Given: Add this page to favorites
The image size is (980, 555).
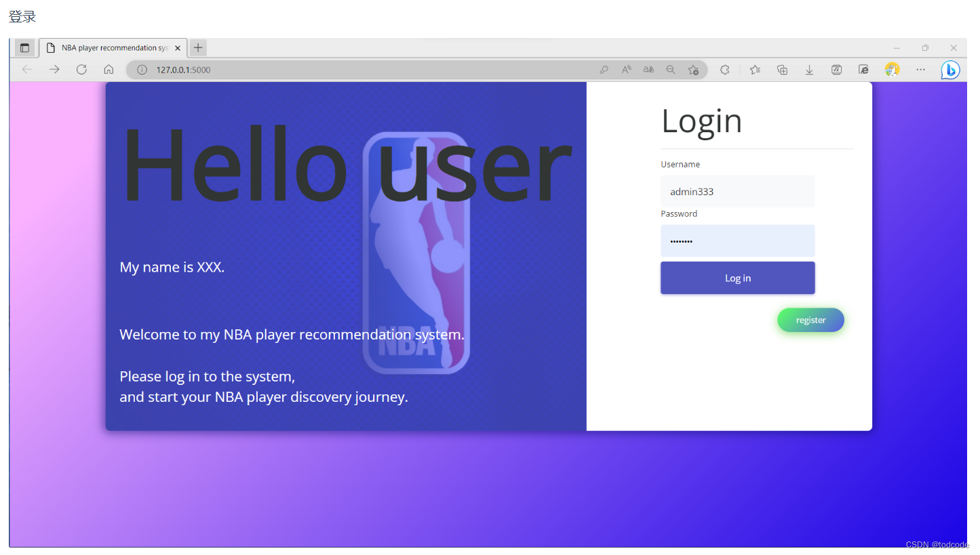Looking at the screenshot, I should click(693, 69).
